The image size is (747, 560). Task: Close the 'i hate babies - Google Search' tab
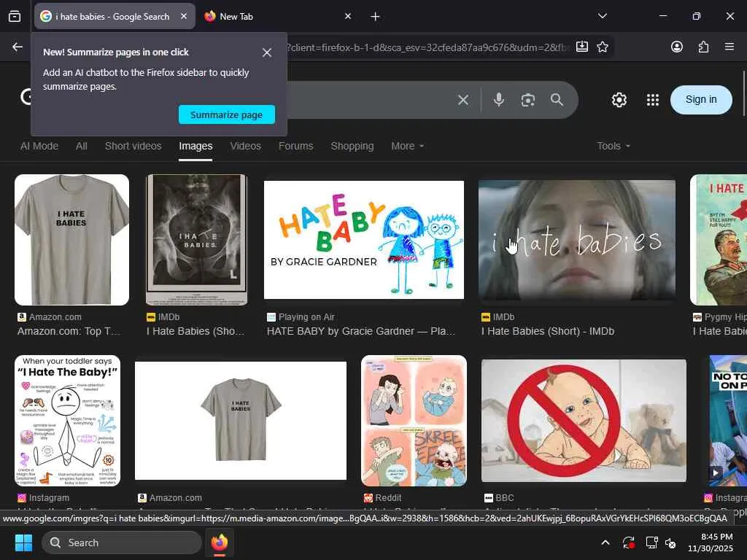[184, 16]
